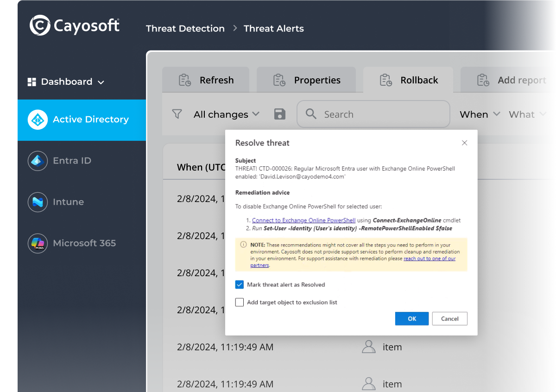Select the Entra ID sidebar icon
The width and height of the screenshot is (556, 392).
tap(38, 161)
